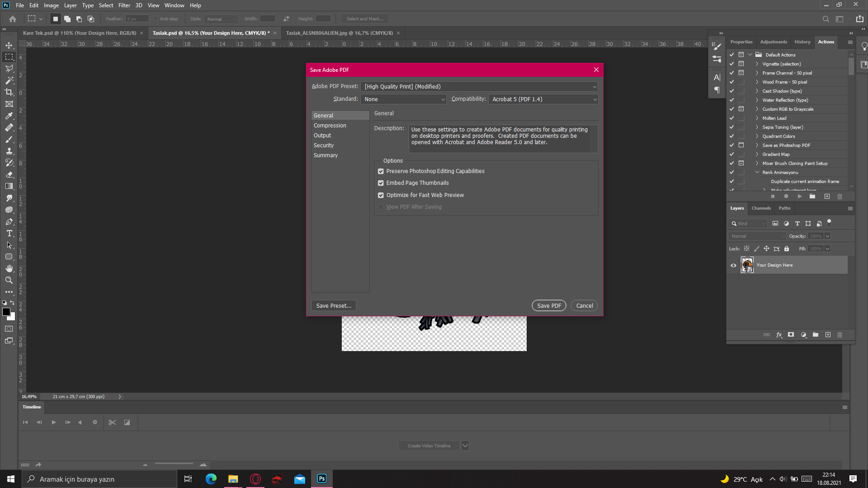Viewport: 868px width, 488px height.
Task: Uncheck Preserve Photoshop Editing Capabilities
Action: coord(381,171)
